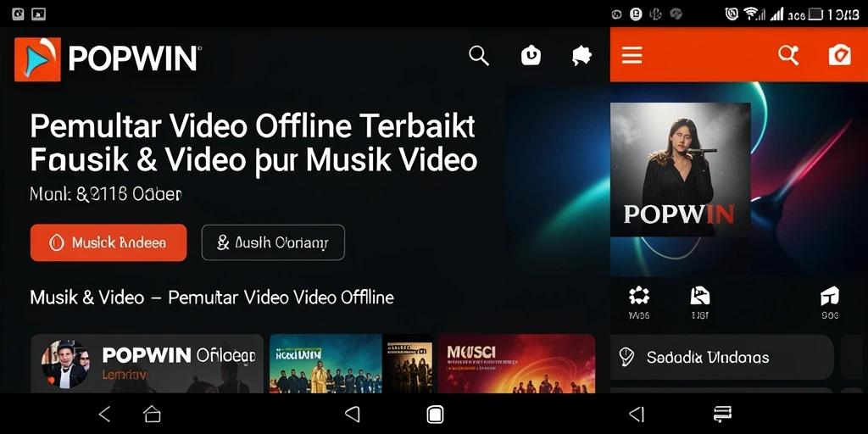The width and height of the screenshot is (868, 434).
Task: Click the camera shield icon in orange bar
Action: click(x=839, y=55)
